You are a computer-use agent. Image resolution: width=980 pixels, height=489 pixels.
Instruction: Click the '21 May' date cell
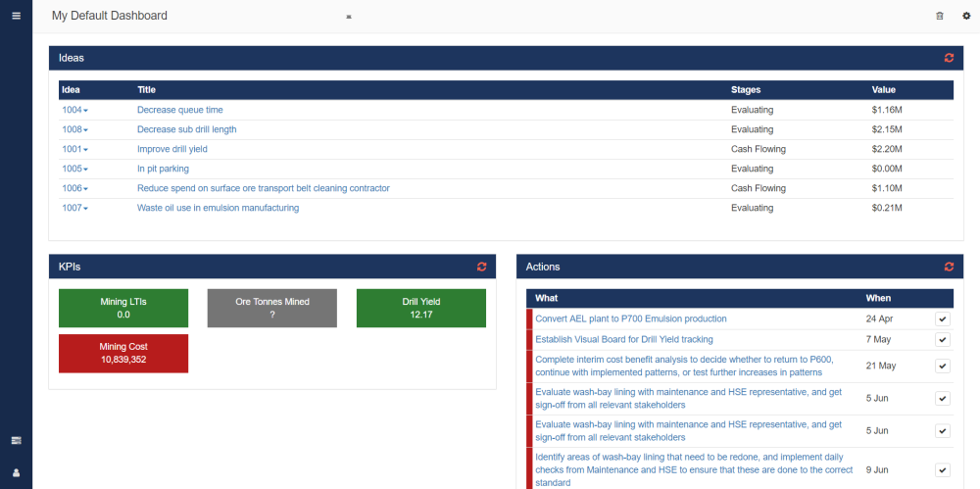click(x=881, y=366)
